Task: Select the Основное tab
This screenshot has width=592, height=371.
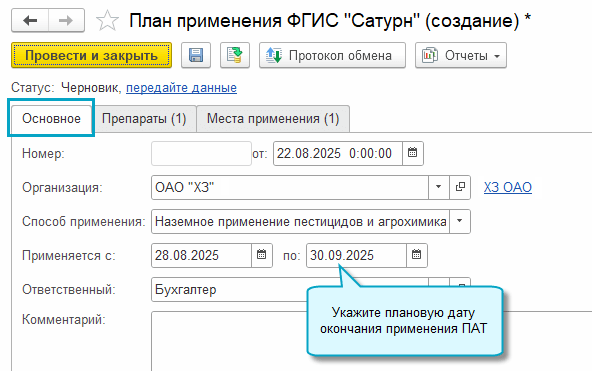Action: click(x=51, y=119)
